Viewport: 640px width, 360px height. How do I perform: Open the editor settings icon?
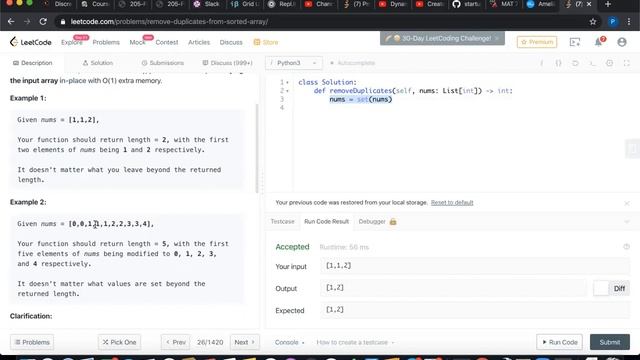609,63
